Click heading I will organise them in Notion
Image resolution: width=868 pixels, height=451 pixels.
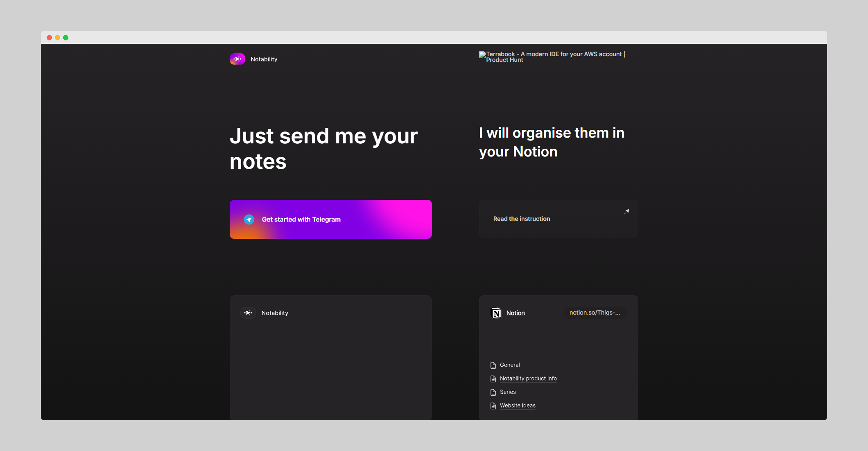552,142
